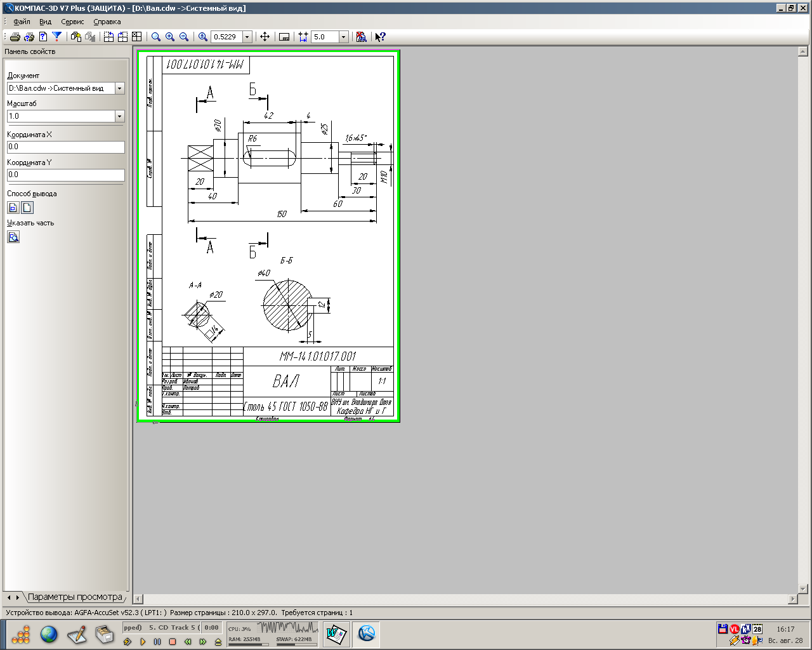This screenshot has height=650, width=812.
Task: Expand the Документ dropdown
Action: (x=119, y=88)
